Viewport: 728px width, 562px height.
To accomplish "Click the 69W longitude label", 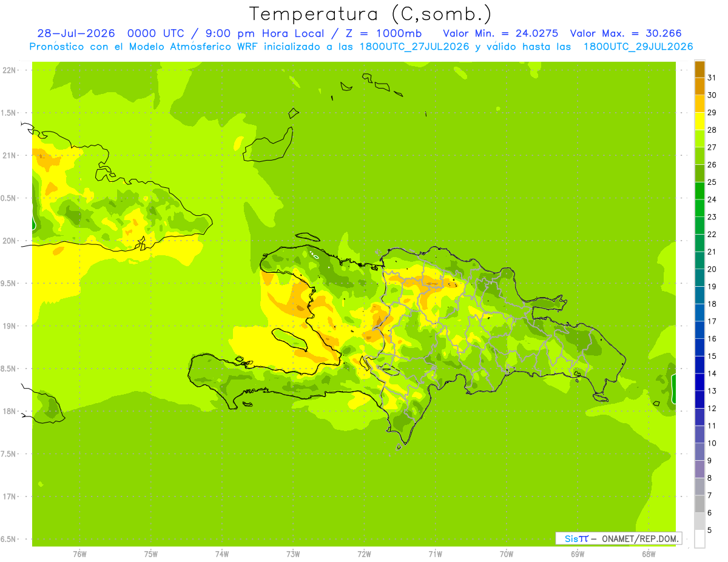I will click(578, 554).
